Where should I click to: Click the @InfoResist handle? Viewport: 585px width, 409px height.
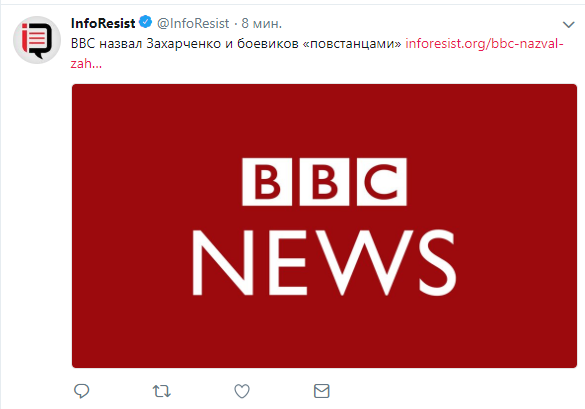[x=193, y=23]
